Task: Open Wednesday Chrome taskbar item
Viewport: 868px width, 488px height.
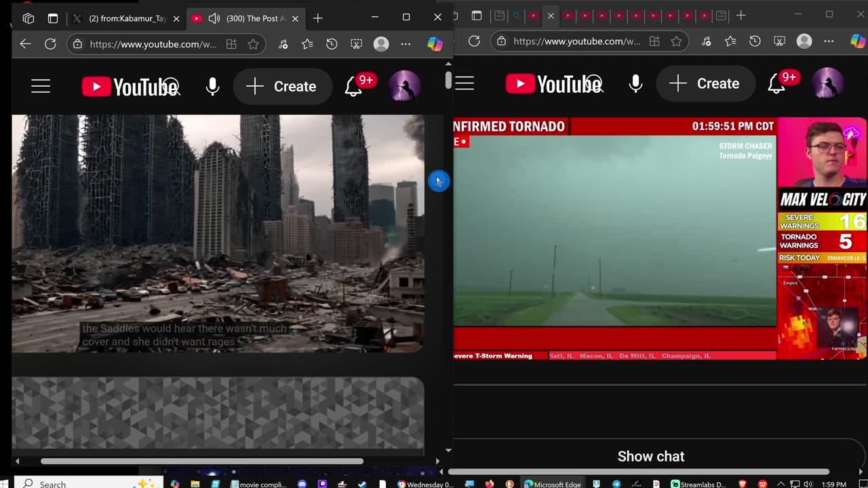Action: coord(425,484)
